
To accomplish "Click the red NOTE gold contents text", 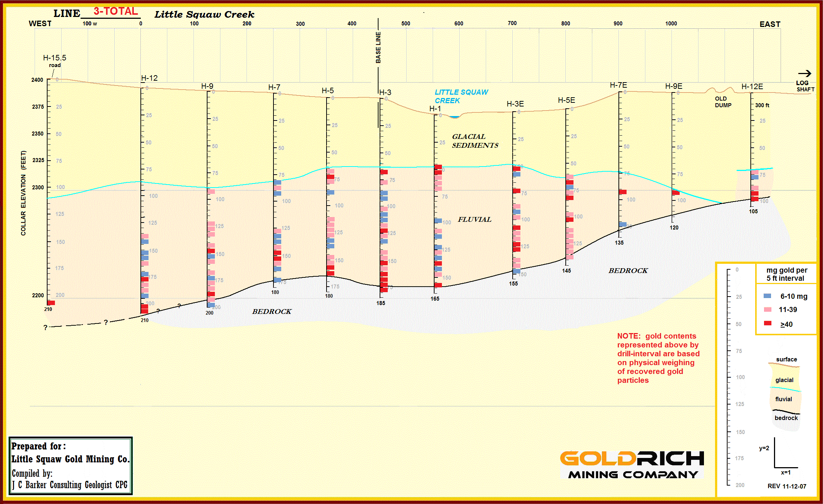I will click(x=658, y=358).
